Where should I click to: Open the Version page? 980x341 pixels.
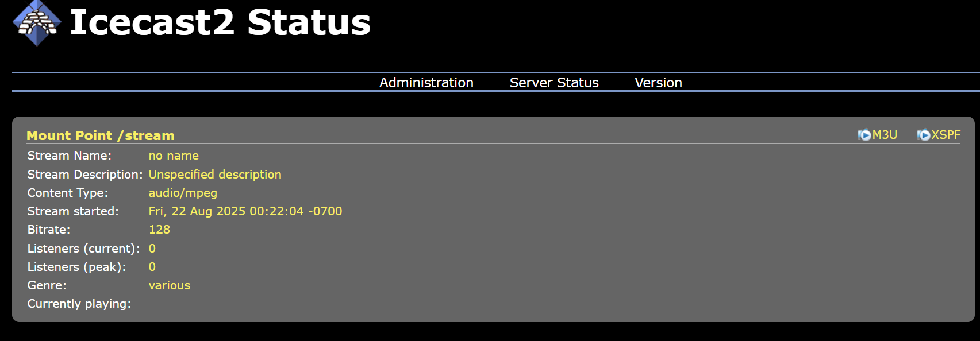[658, 83]
